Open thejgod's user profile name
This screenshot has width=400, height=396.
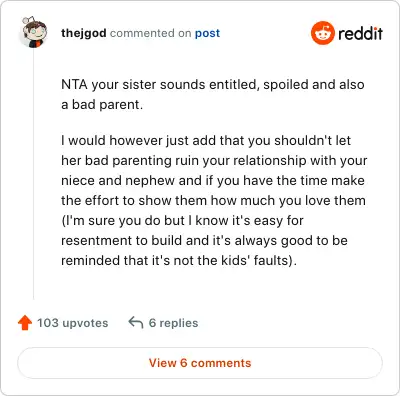pyautogui.click(x=84, y=33)
